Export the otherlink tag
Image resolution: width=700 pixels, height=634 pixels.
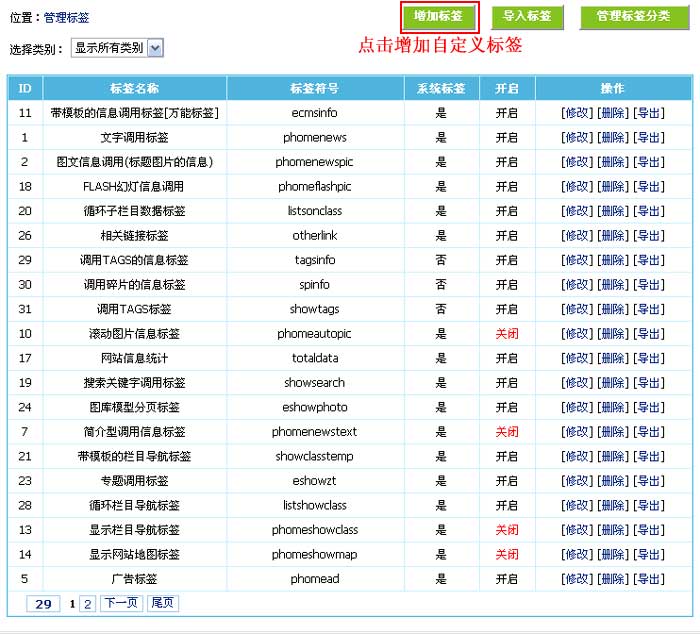tap(649, 235)
